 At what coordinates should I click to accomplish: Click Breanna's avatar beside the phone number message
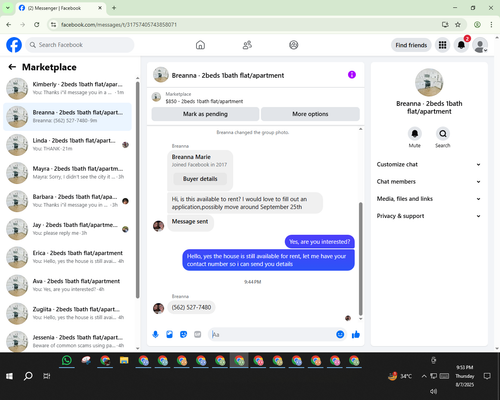158,308
